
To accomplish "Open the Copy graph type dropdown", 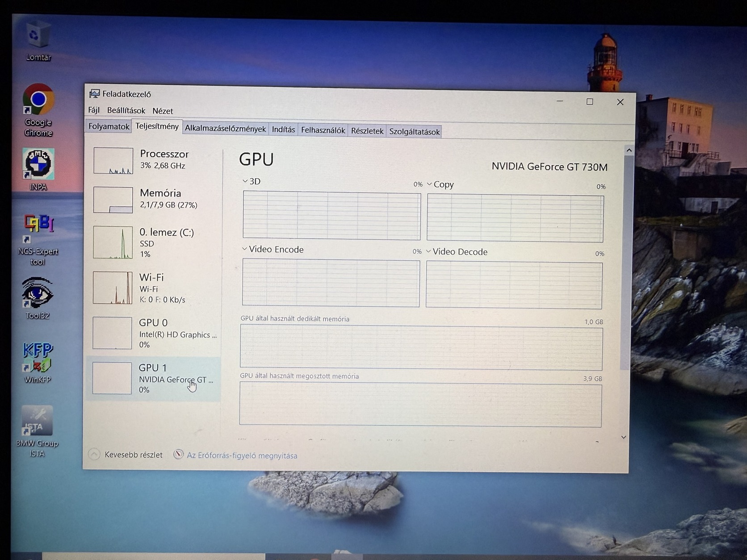I will pyautogui.click(x=429, y=184).
